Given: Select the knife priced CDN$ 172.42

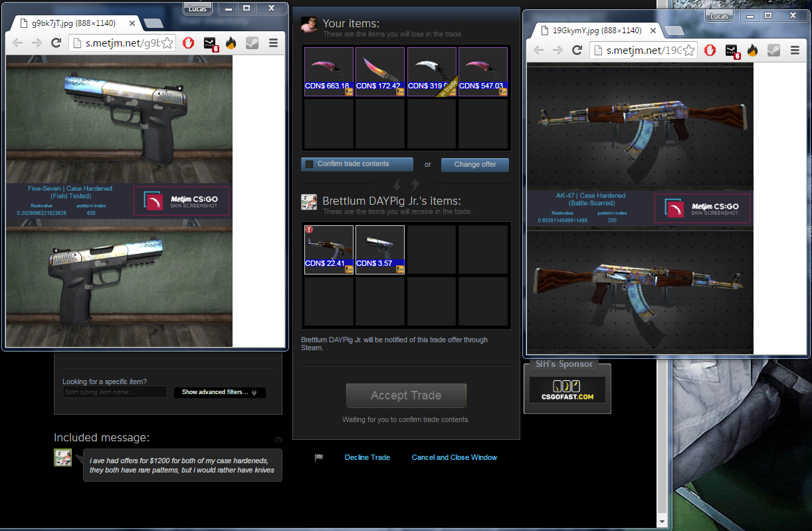Looking at the screenshot, I should tap(380, 72).
